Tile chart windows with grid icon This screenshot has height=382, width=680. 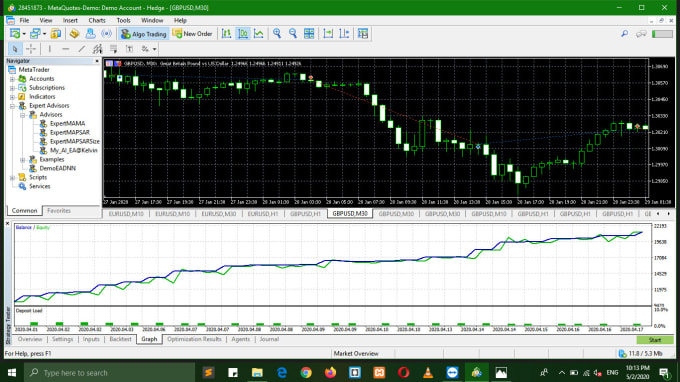point(309,33)
